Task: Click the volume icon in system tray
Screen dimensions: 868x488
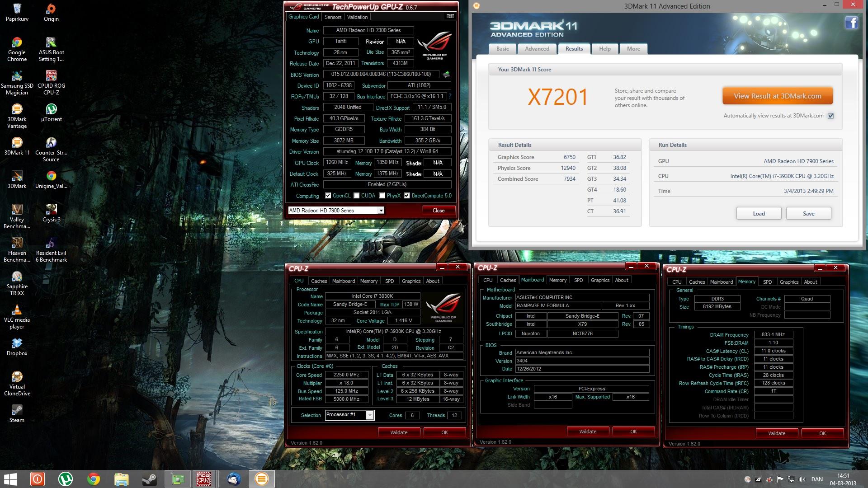Action: coord(802,479)
